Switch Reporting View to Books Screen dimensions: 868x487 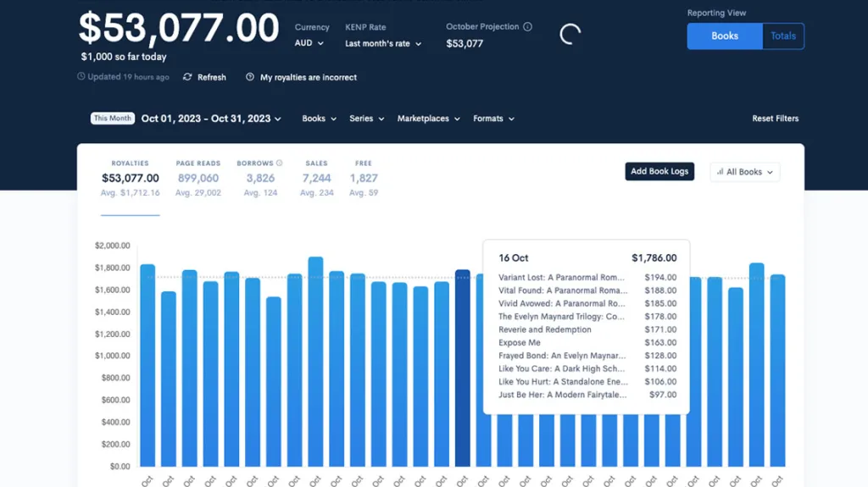click(724, 36)
